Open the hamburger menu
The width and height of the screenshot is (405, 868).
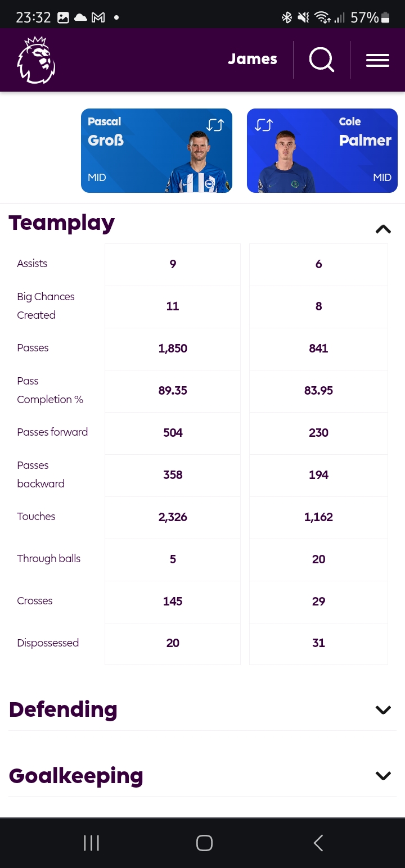[377, 60]
